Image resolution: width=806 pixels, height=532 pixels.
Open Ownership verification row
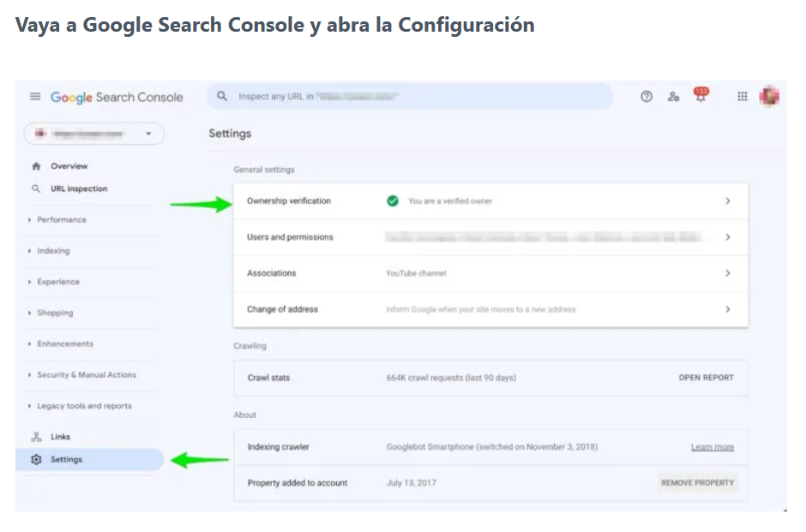coord(490,201)
